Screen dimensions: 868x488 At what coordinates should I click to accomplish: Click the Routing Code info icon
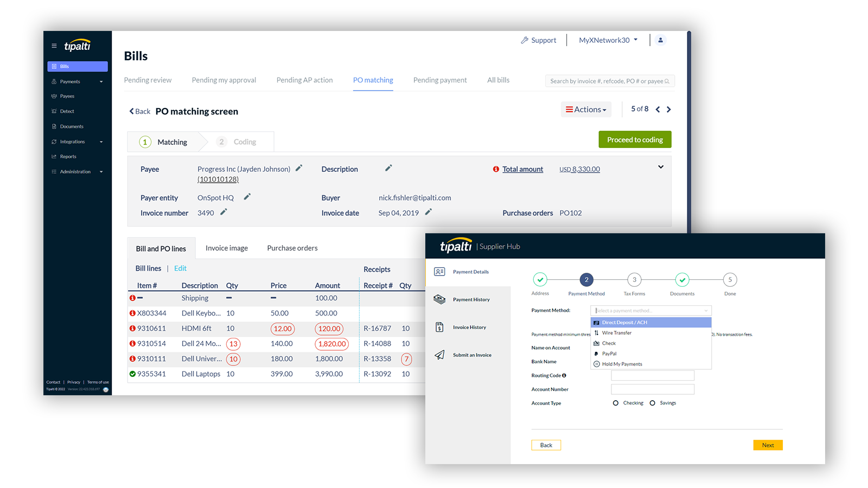click(564, 375)
